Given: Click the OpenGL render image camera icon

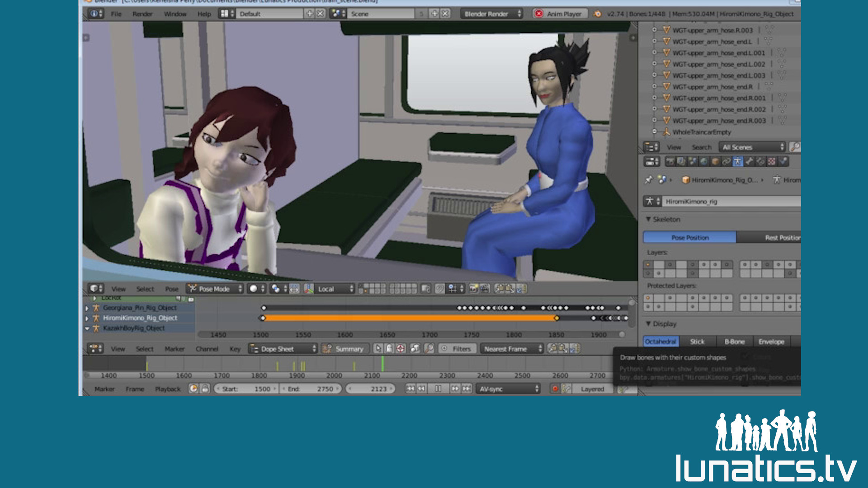Looking at the screenshot, I should click(x=474, y=289).
